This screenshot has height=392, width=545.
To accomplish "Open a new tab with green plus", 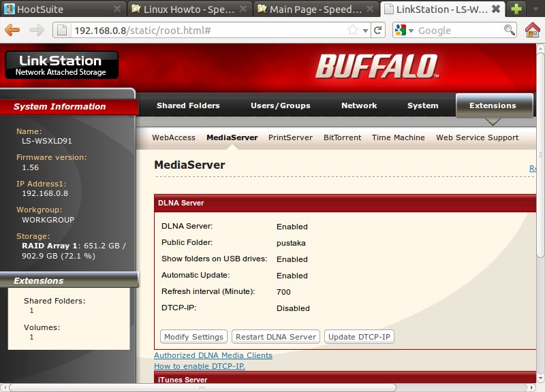I will pyautogui.click(x=516, y=9).
